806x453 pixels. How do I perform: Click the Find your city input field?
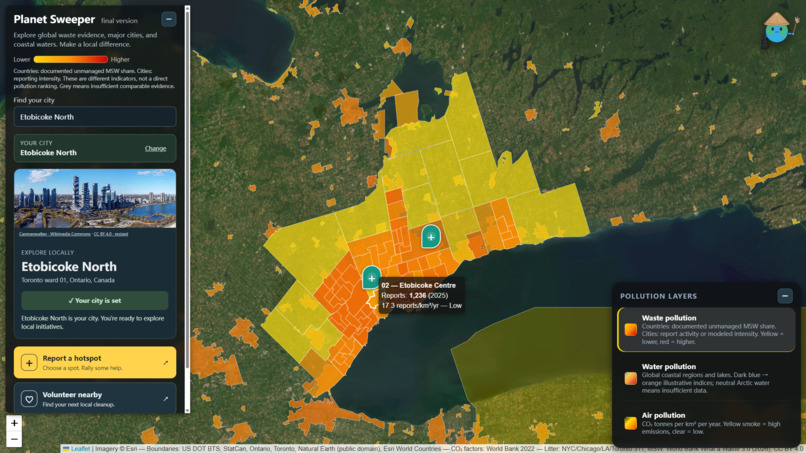click(x=95, y=117)
